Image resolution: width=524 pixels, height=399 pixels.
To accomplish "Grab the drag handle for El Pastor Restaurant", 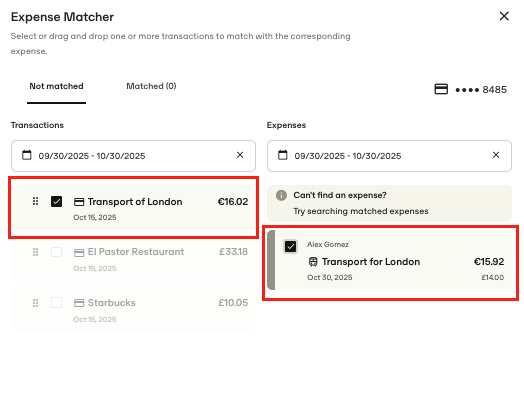I will click(35, 252).
